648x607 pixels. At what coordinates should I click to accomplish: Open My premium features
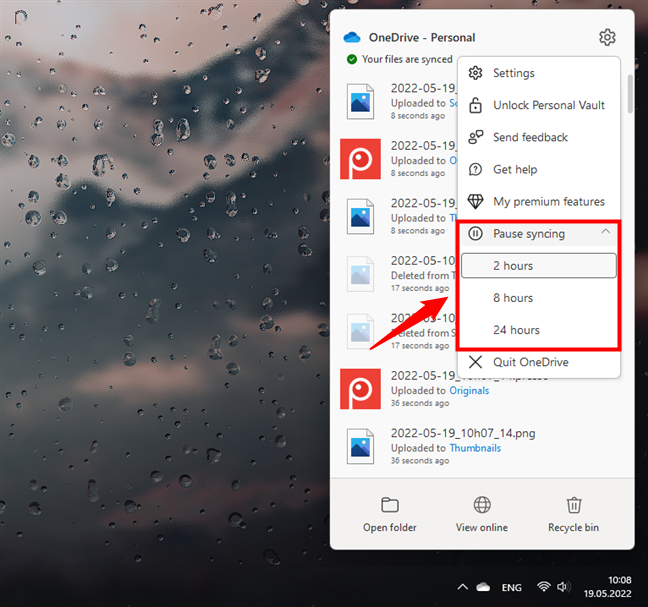click(539, 202)
